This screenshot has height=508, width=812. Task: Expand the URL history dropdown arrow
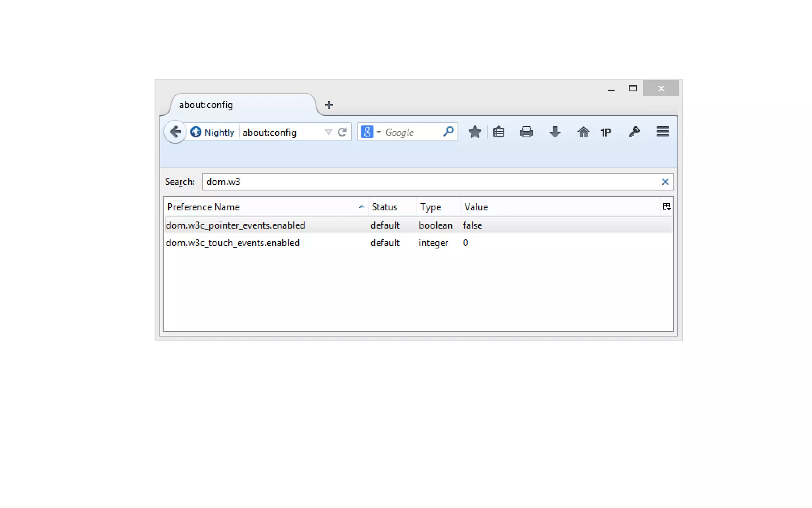pos(328,132)
